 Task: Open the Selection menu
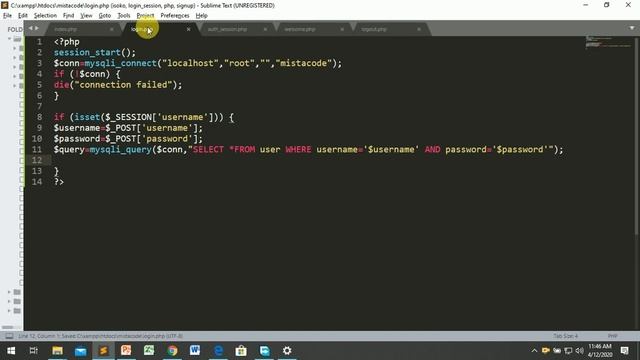pyautogui.click(x=45, y=16)
